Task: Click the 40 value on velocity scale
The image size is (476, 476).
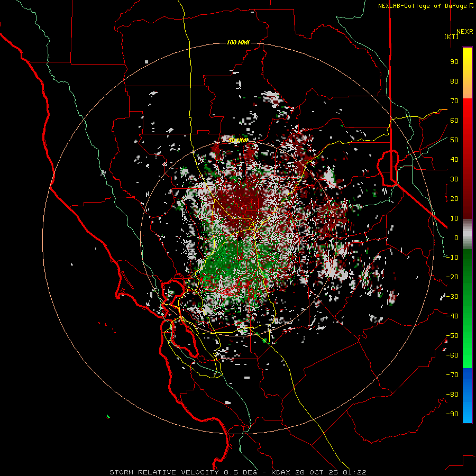Action: click(x=454, y=160)
